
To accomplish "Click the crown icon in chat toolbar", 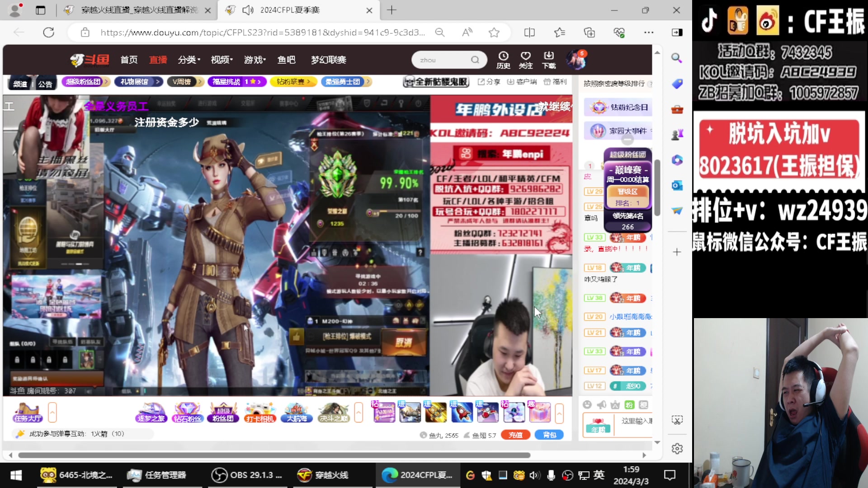I will 615,405.
